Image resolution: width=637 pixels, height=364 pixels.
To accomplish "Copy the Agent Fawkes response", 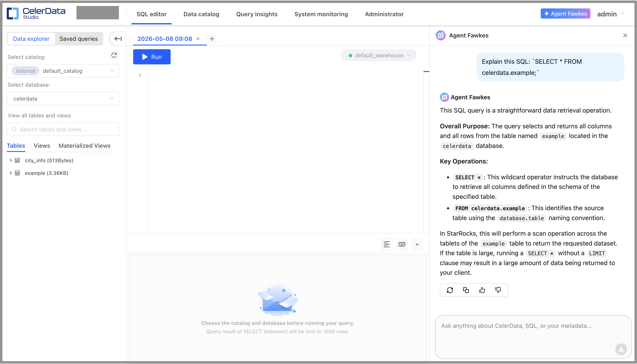I will click(466, 290).
